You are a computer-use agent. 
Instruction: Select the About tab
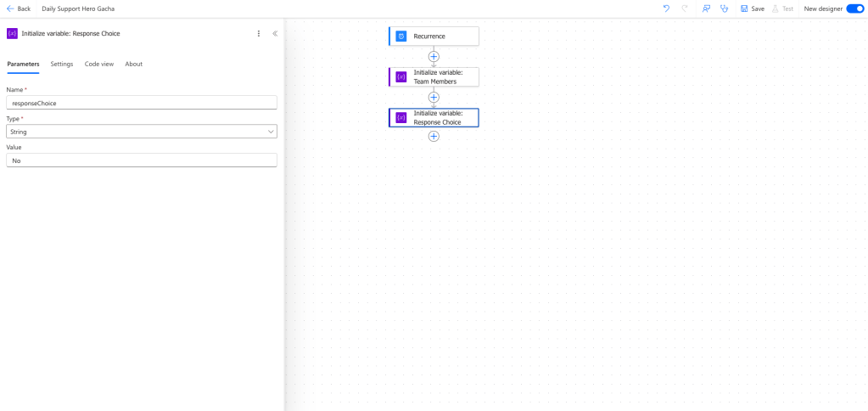pos(134,64)
